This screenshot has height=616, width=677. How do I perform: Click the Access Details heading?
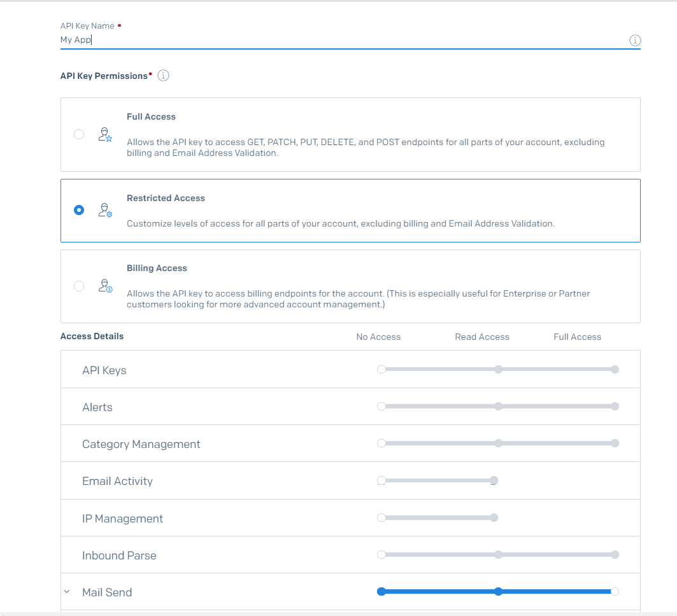[92, 336]
